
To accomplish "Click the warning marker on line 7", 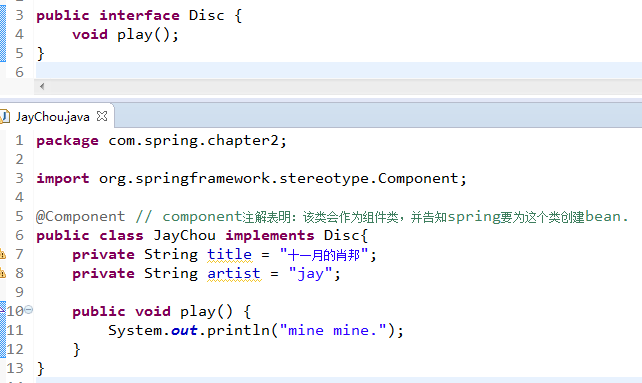I will click(x=2, y=254).
